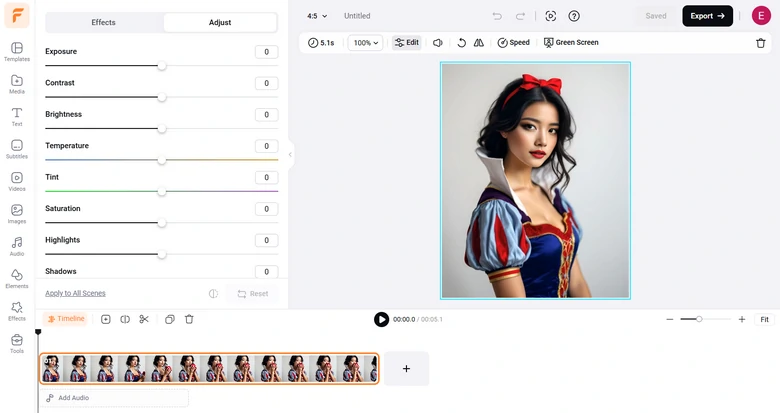Add scene with timeline plus-square icon
Viewport: 780px width, 413px height.
(105, 319)
